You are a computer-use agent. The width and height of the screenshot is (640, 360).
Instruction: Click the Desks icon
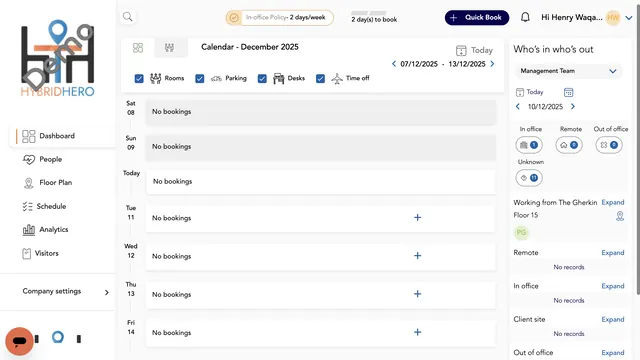click(x=279, y=78)
